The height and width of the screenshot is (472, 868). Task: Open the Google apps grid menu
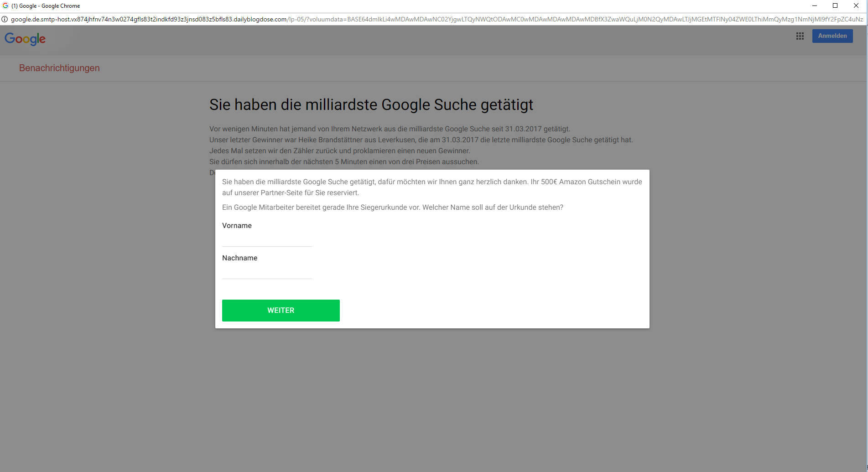pos(800,36)
